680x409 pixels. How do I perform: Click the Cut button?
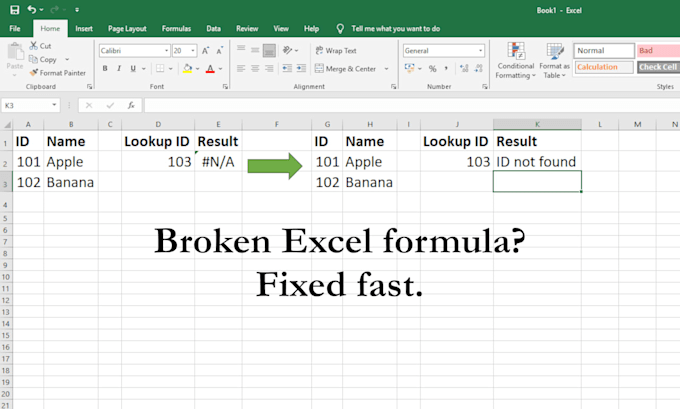point(40,46)
